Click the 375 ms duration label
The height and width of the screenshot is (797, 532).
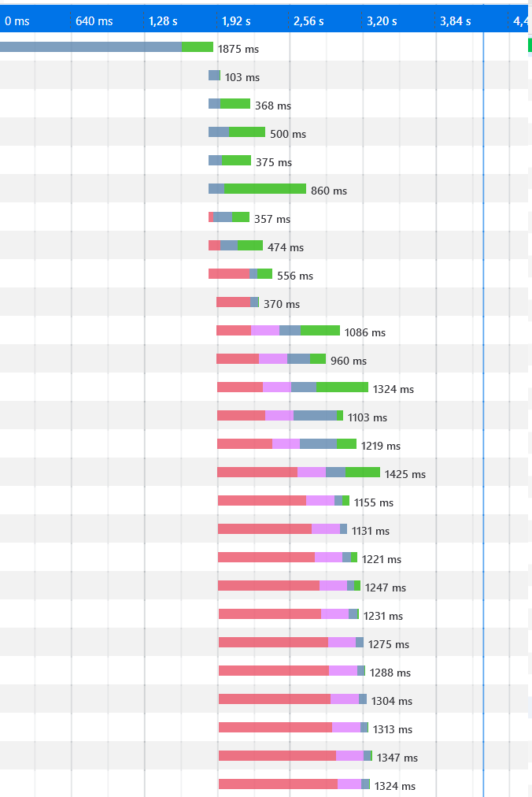(x=274, y=163)
